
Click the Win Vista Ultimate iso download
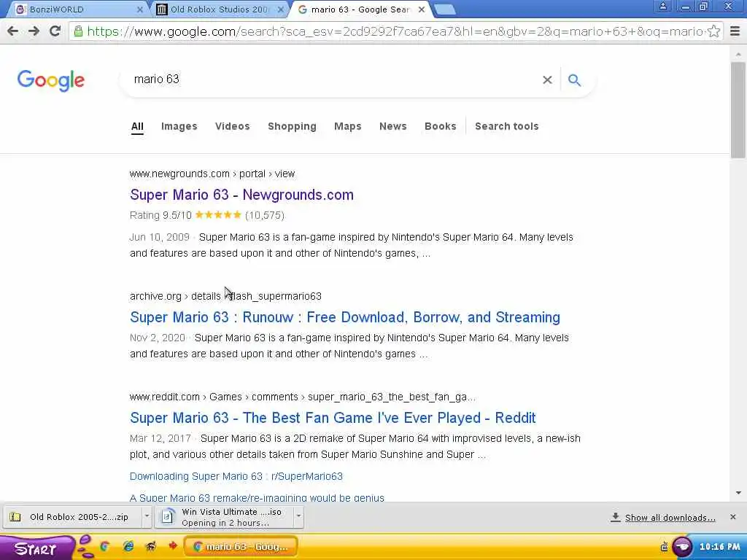click(x=224, y=517)
